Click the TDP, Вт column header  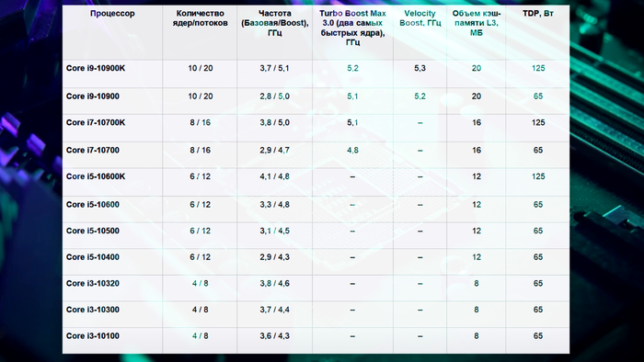[x=538, y=14]
